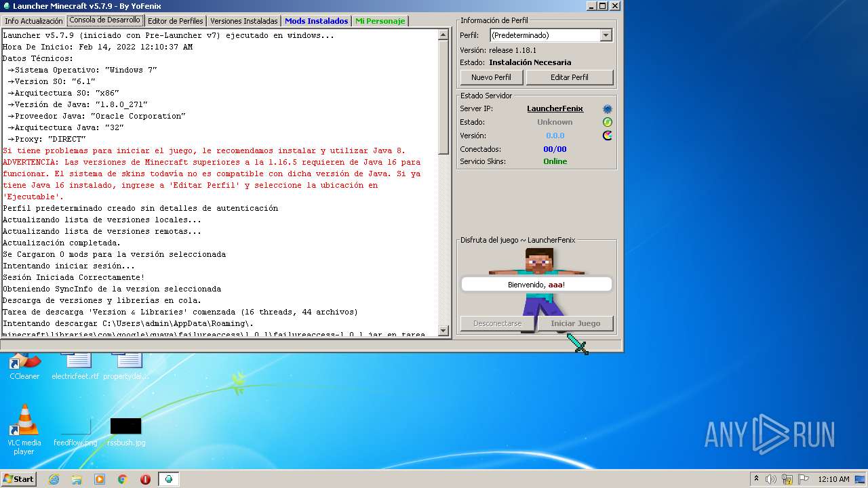Open the Action Center flag icon
Viewport: 868px width, 488px height.
point(803,479)
